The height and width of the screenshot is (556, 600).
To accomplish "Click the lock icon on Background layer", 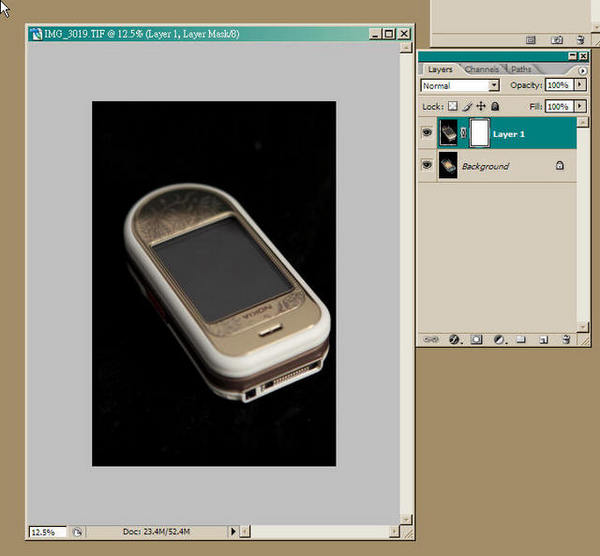I will click(x=559, y=165).
